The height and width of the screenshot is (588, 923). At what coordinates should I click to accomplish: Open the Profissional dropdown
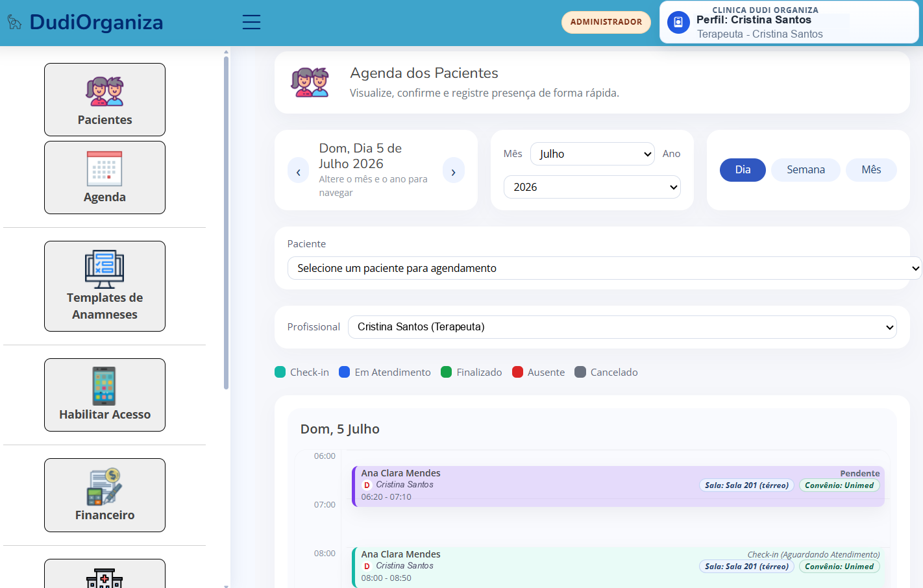click(622, 327)
